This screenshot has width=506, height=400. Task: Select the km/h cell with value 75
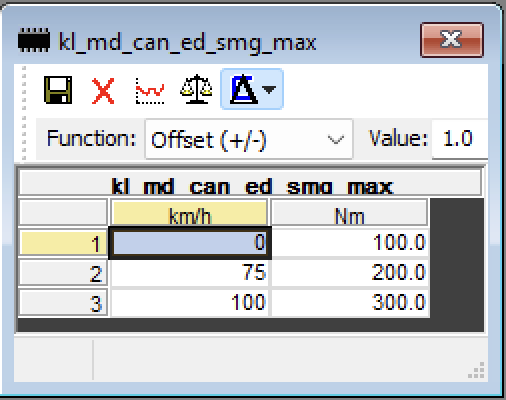[x=189, y=273]
